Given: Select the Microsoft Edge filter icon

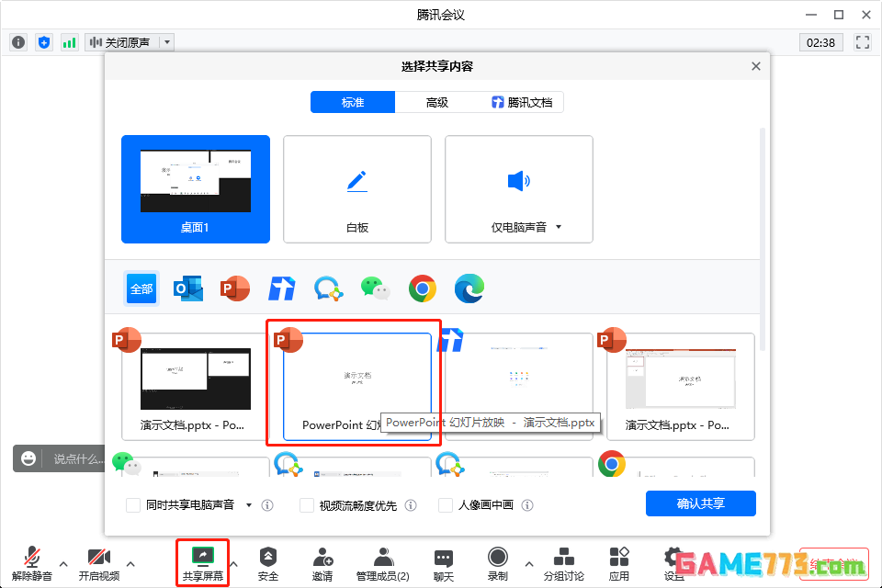Looking at the screenshot, I should click(469, 288).
